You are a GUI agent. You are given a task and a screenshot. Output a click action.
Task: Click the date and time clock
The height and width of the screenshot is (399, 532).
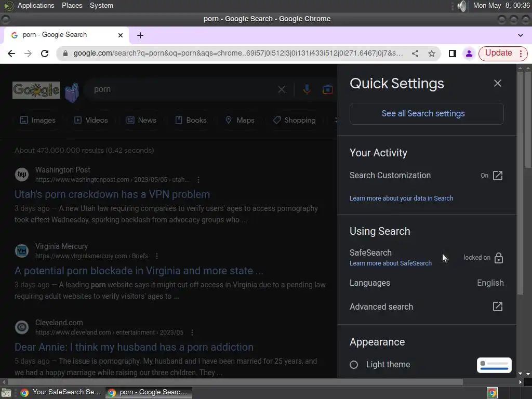point(501,5)
